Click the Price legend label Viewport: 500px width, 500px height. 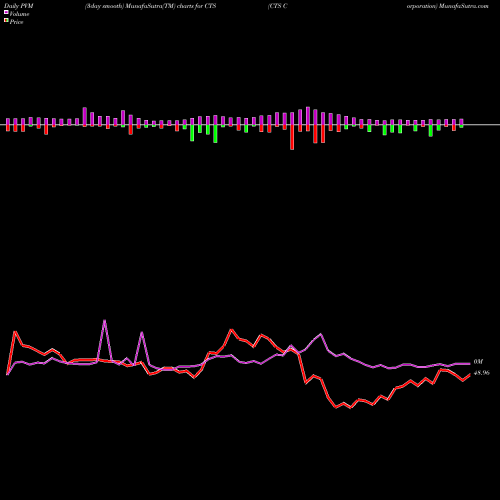[16, 22]
